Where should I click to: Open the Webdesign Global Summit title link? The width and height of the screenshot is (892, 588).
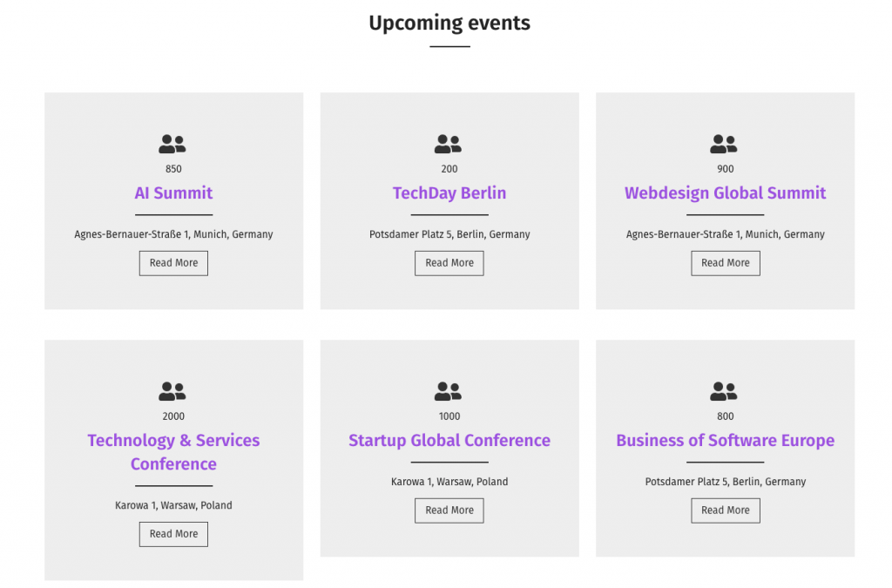click(x=725, y=193)
